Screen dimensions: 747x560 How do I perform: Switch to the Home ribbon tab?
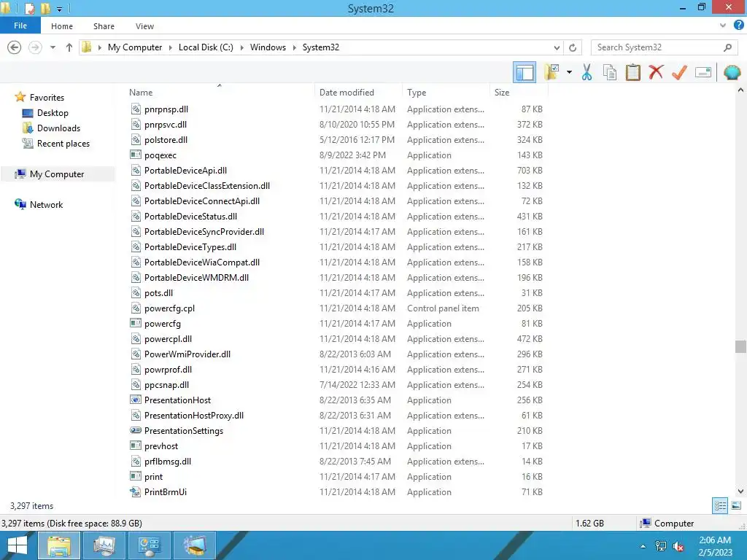pyautogui.click(x=62, y=26)
